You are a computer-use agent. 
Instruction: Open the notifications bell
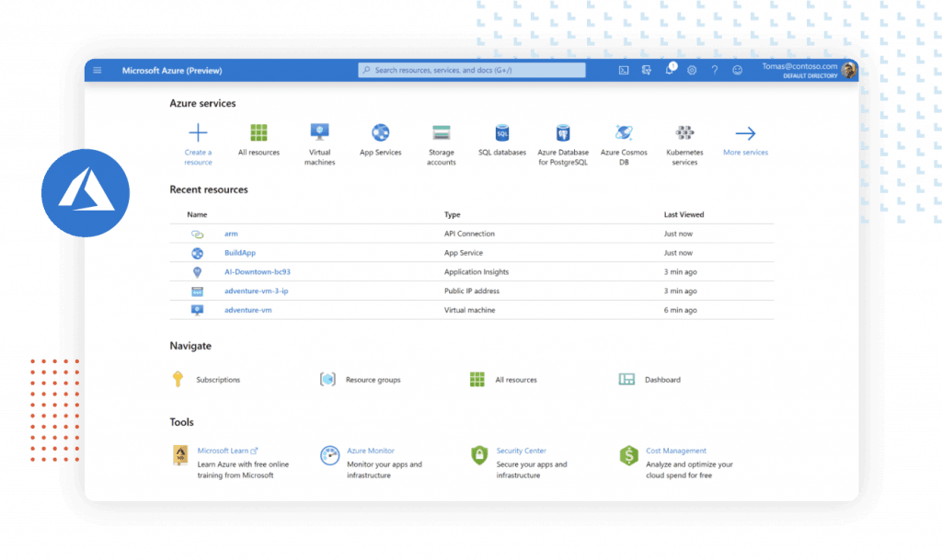tap(670, 70)
